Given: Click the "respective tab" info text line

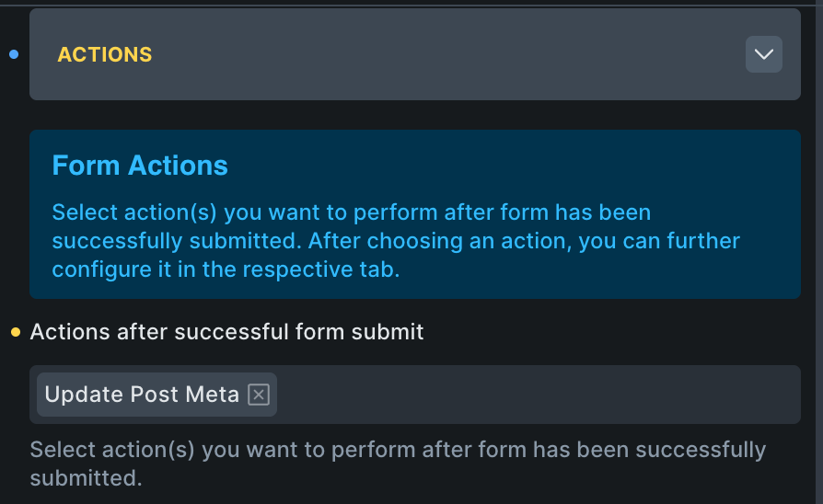Looking at the screenshot, I should point(226,270).
